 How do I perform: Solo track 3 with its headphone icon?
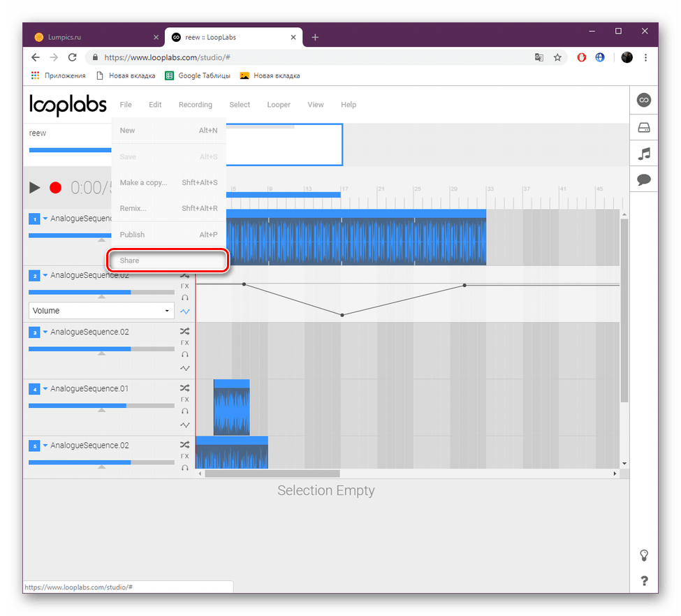[184, 355]
